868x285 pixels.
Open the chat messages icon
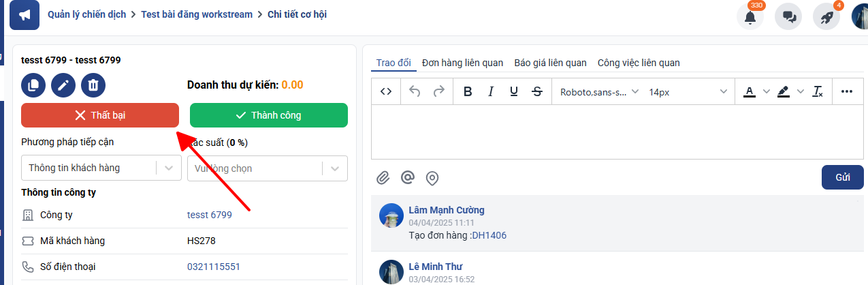(x=789, y=17)
